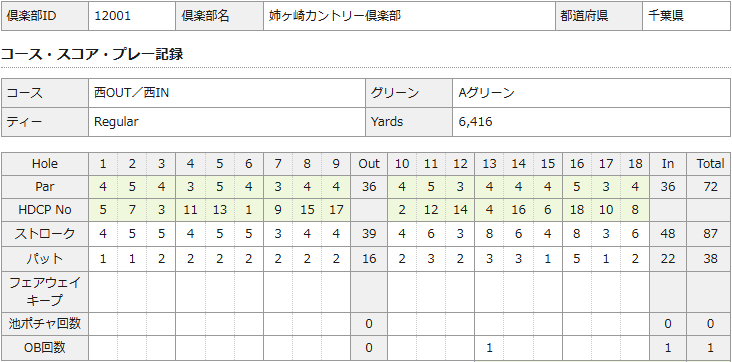Click the tee value Regular
This screenshot has width=732, height=362.
(116, 122)
